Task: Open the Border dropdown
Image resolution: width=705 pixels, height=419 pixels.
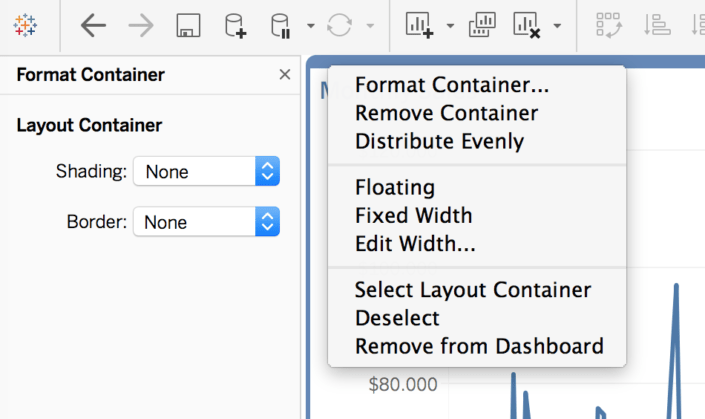Action: click(x=206, y=222)
